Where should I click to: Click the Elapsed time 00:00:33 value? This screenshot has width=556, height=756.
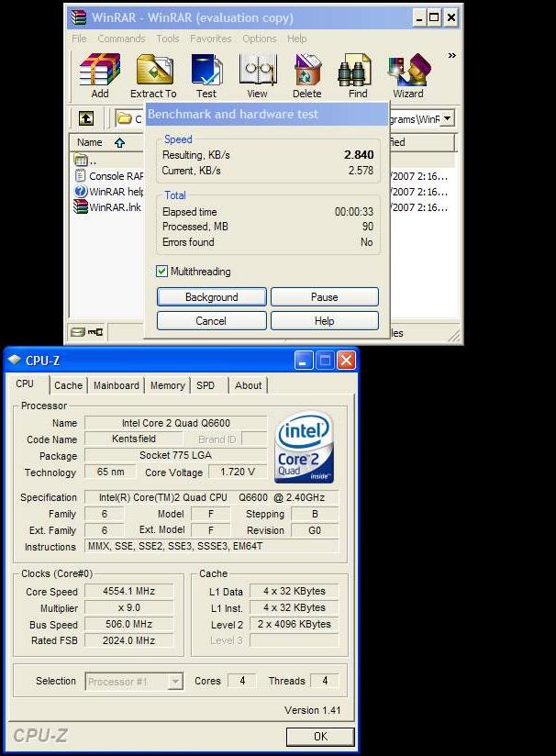[354, 212]
